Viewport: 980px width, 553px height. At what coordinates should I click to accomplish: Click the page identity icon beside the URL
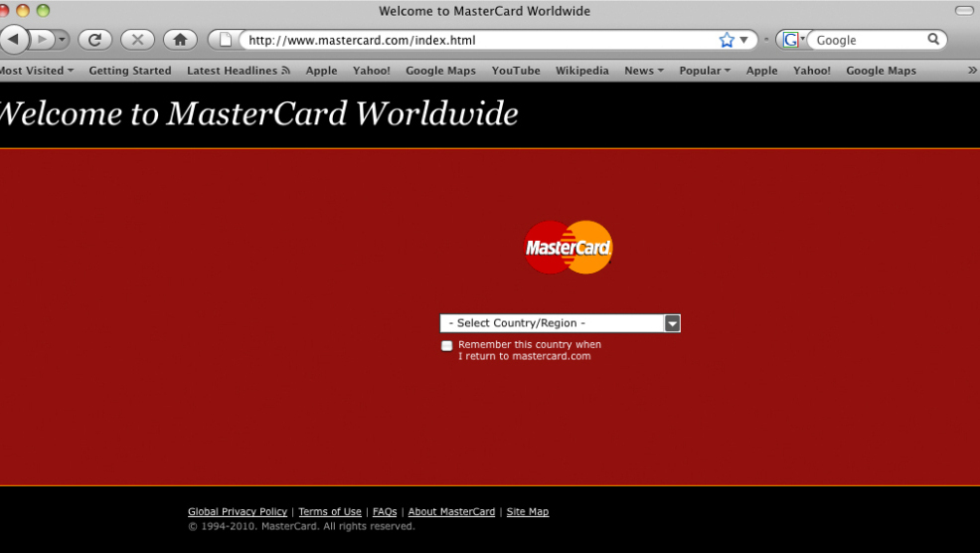[x=225, y=40]
